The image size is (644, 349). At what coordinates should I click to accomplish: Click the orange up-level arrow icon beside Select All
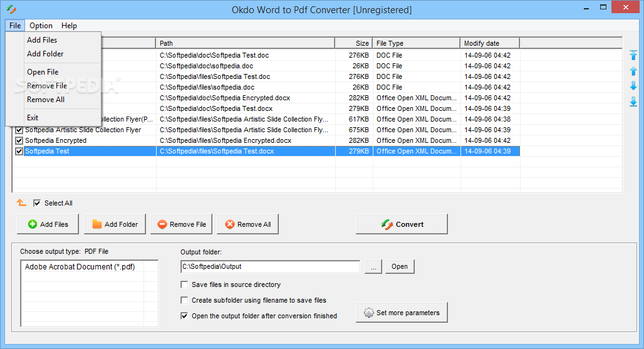[x=21, y=202]
